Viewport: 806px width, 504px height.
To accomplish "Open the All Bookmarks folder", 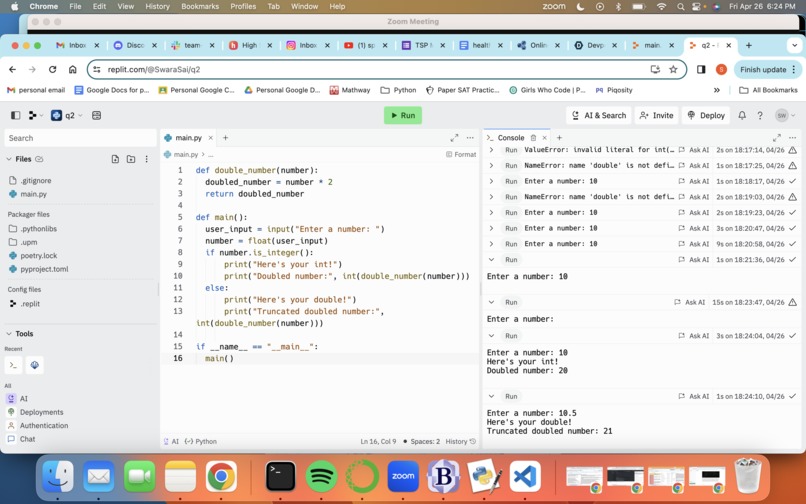I will [x=768, y=90].
